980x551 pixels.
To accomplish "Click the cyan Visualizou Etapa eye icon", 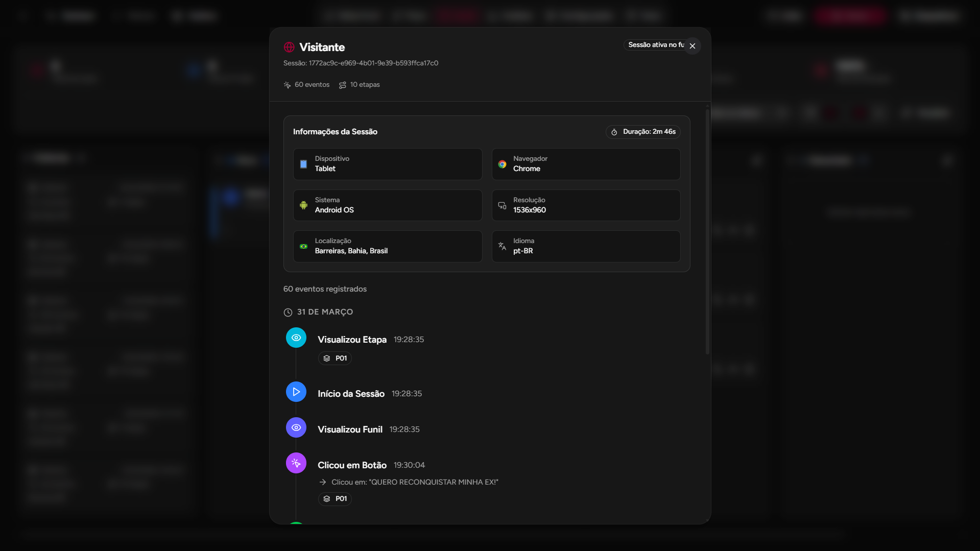I will (x=296, y=338).
